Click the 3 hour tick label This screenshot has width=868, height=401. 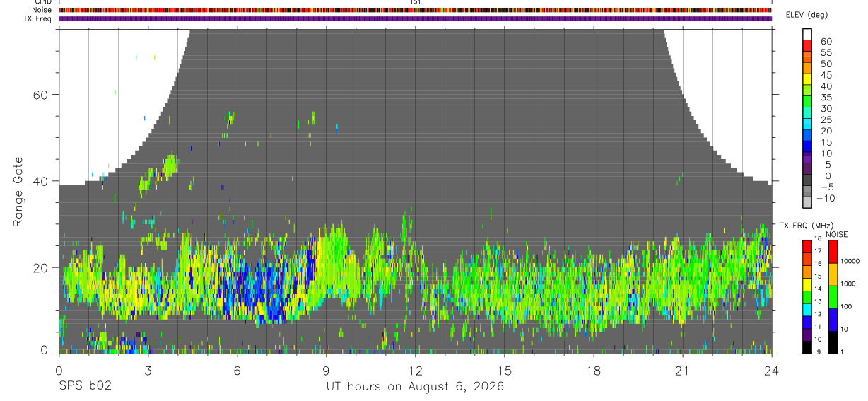[148, 371]
